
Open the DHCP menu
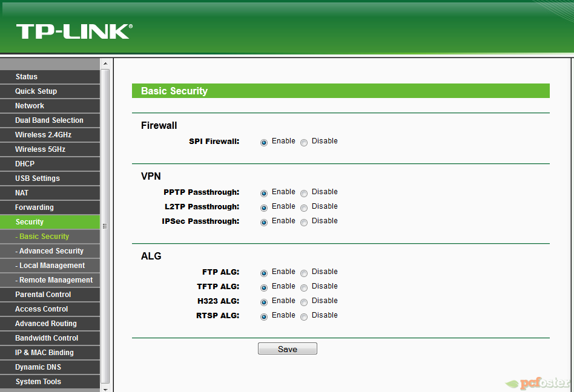tap(50, 164)
